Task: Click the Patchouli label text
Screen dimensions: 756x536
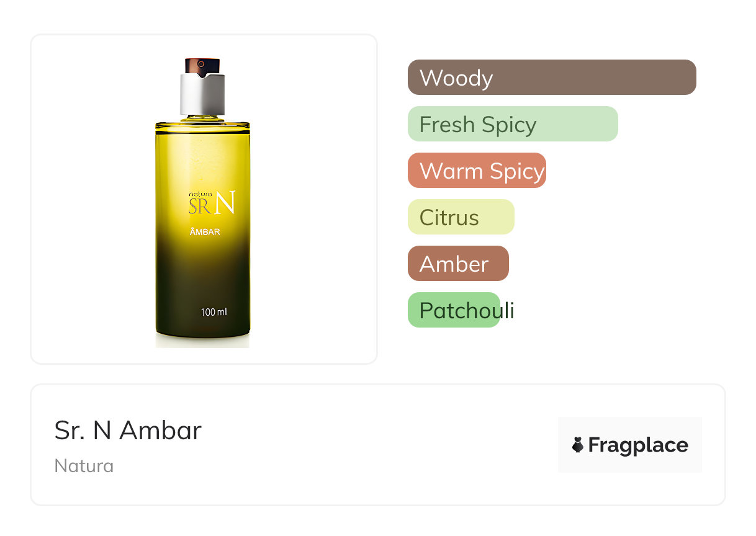Action: coord(467,311)
